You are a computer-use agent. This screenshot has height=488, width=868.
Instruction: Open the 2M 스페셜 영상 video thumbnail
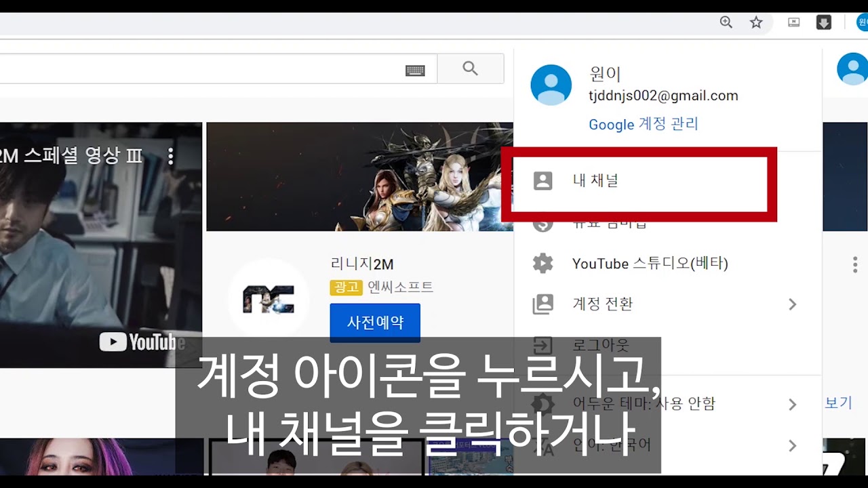tap(101, 245)
